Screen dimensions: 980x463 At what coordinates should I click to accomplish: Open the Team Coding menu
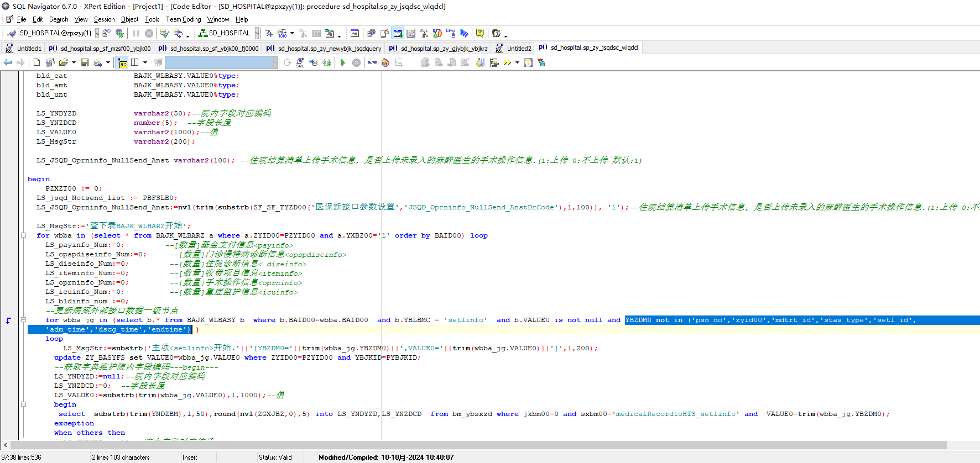[183, 19]
